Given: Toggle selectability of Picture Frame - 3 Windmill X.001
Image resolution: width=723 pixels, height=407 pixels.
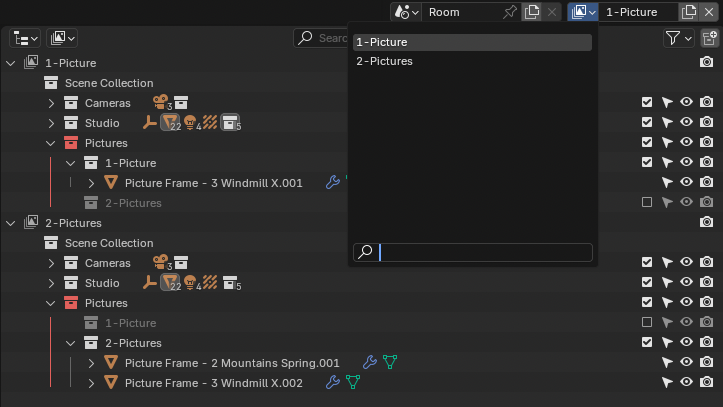Looking at the screenshot, I should [667, 183].
